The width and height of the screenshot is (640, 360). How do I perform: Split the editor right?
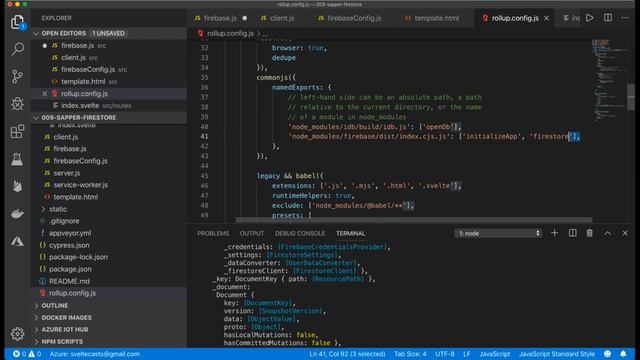click(x=608, y=18)
